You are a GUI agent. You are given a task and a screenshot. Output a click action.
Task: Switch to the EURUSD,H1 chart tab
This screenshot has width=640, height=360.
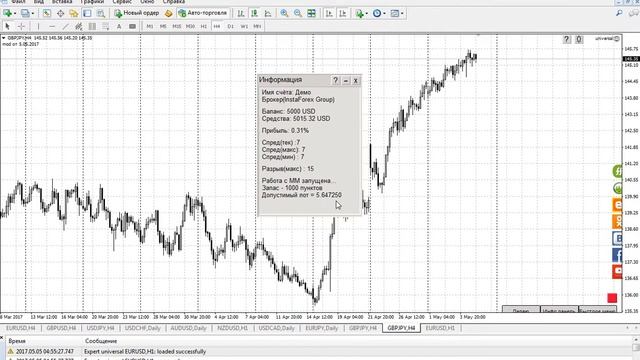(x=440, y=328)
